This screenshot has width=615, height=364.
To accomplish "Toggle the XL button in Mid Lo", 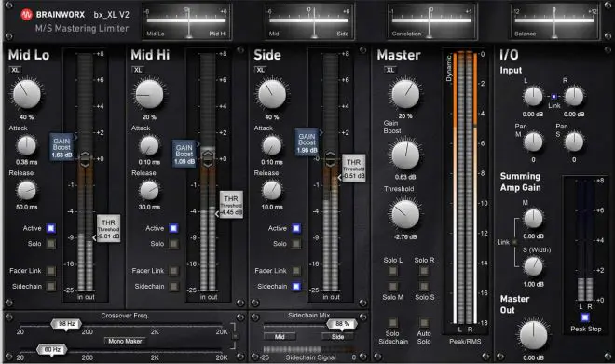I will (x=15, y=70).
